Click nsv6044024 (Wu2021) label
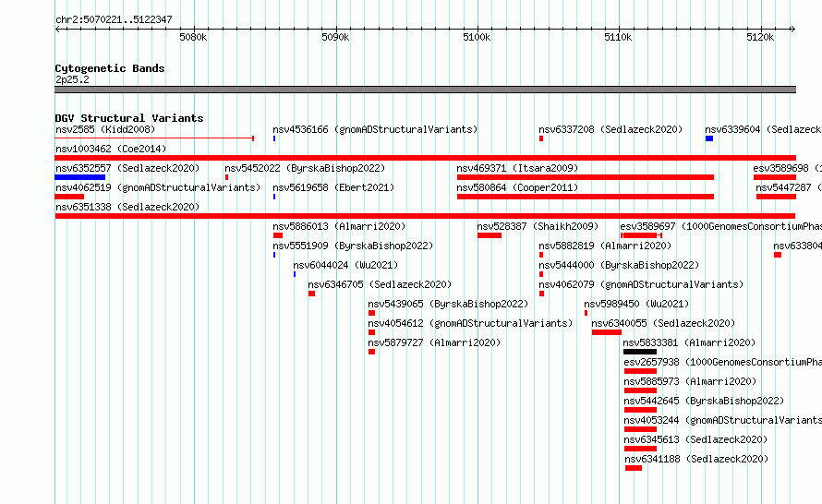 [345, 265]
